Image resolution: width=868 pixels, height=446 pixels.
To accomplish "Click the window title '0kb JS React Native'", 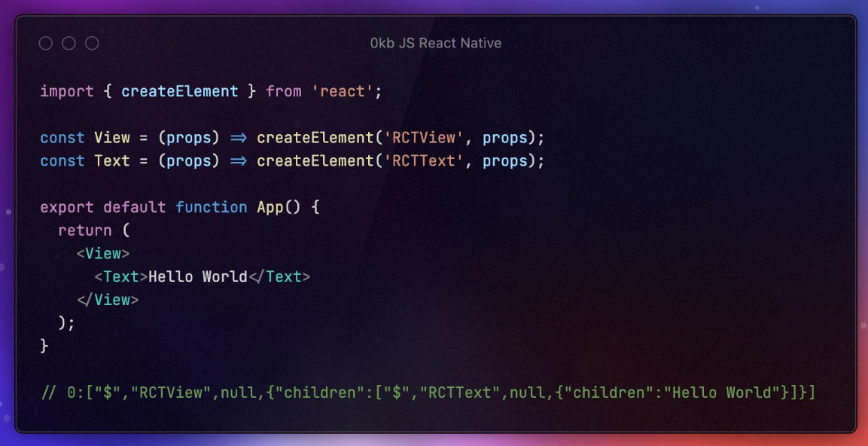I will tap(436, 43).
